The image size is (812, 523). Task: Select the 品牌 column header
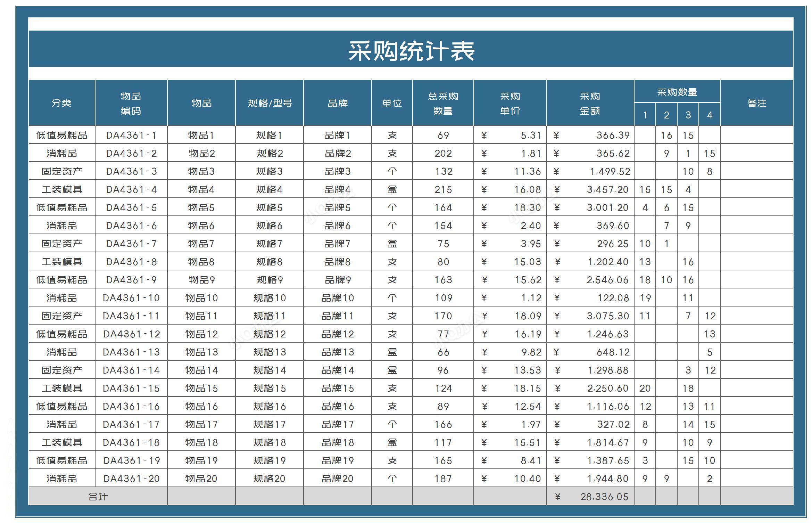pos(339,103)
